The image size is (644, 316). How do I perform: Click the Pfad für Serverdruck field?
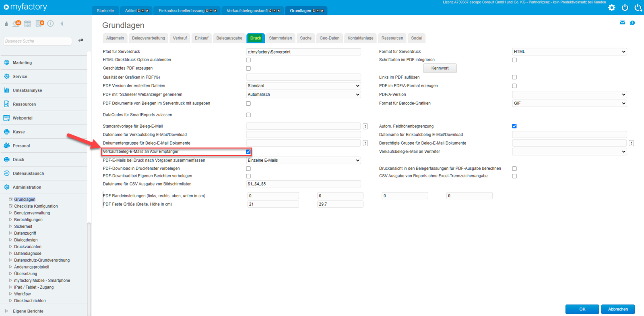click(x=303, y=52)
